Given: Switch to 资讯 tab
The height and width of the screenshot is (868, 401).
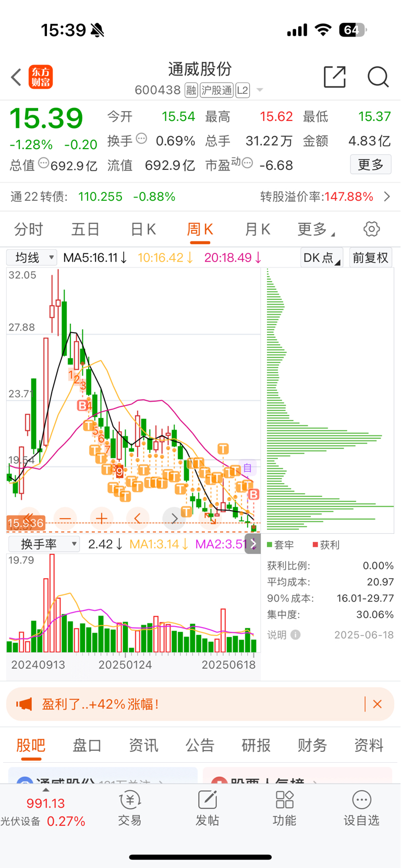Looking at the screenshot, I should coord(143,745).
